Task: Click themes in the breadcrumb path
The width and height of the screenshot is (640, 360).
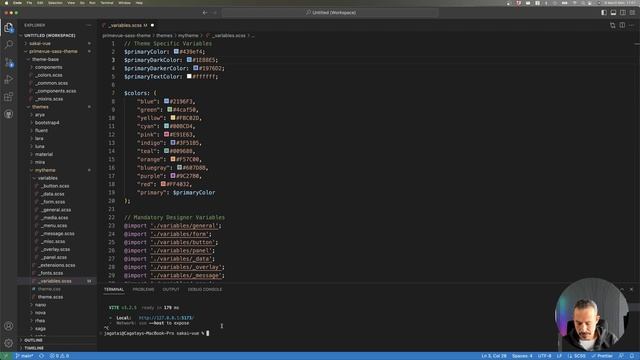Action: (x=164, y=36)
